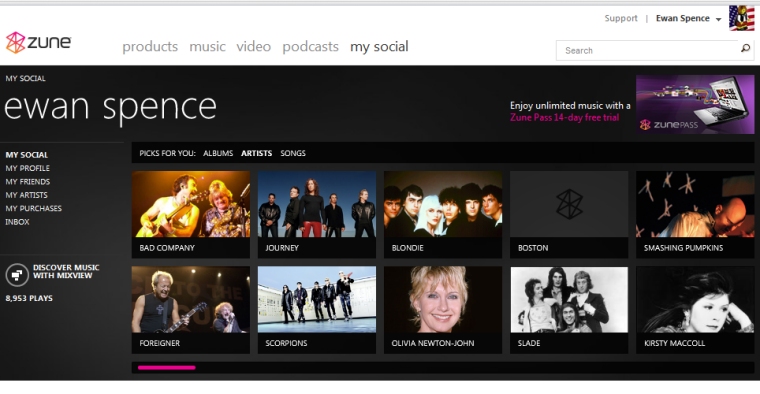Viewport: 760px width, 394px height.
Task: Click the Zune Pass banner image
Action: (695, 104)
